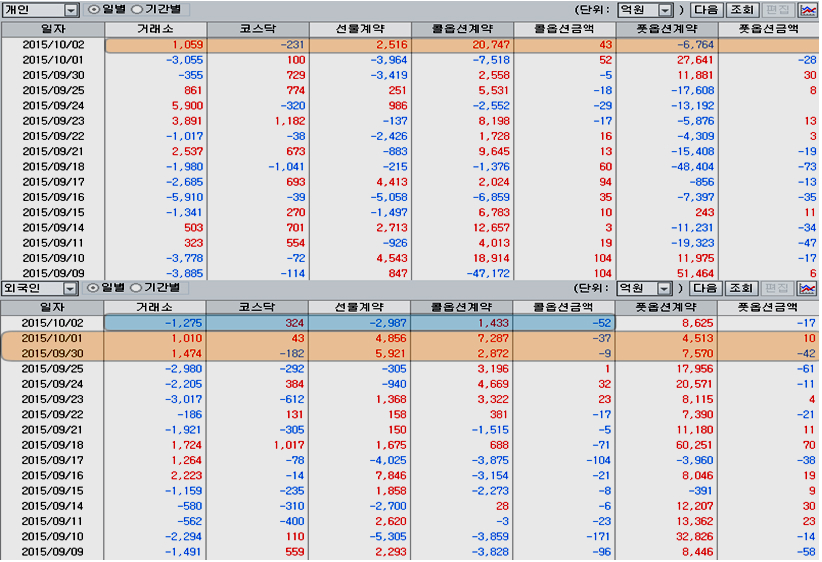Click 거래소 column header in 개인 table
The width and height of the screenshot is (822, 562).
click(x=154, y=29)
